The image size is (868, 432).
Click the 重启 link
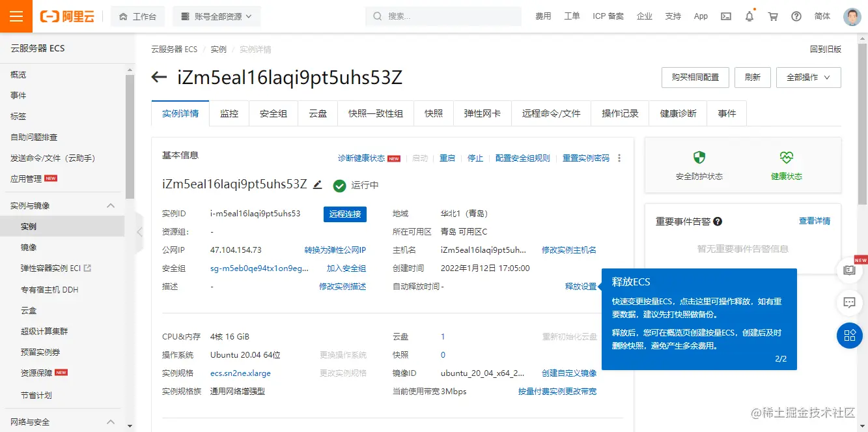pyautogui.click(x=447, y=158)
